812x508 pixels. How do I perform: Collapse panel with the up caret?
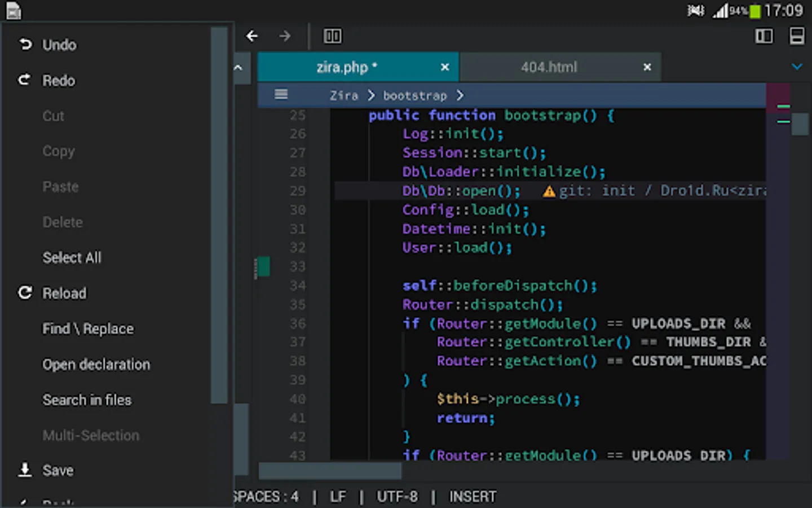coord(239,68)
